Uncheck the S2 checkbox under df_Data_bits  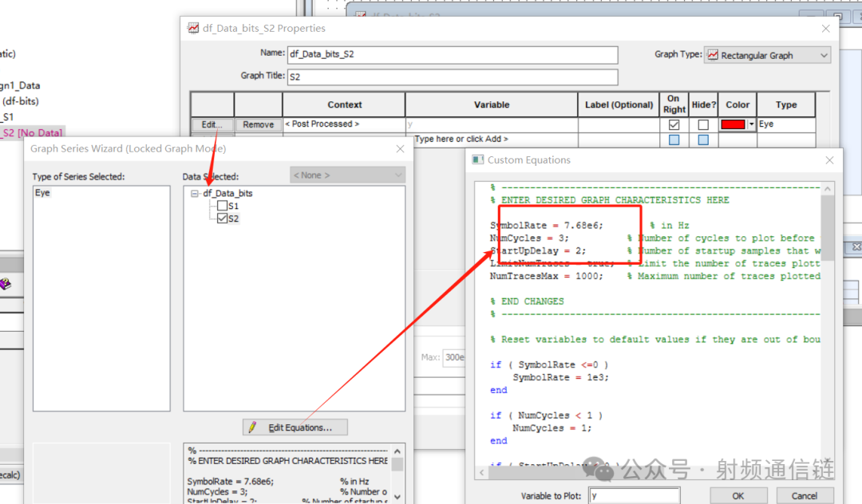point(223,219)
